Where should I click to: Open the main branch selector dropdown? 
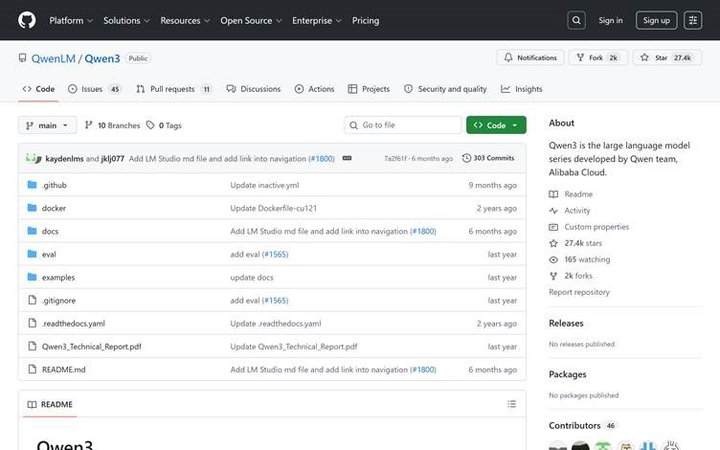point(47,125)
